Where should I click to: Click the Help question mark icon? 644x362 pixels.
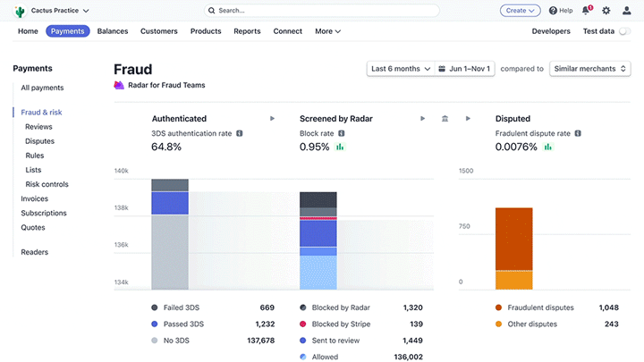coord(553,11)
